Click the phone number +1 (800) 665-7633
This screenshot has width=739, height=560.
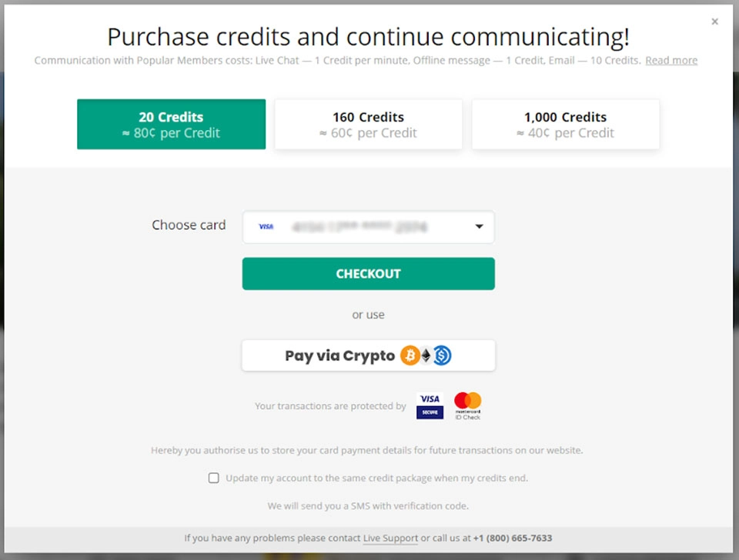point(514,538)
